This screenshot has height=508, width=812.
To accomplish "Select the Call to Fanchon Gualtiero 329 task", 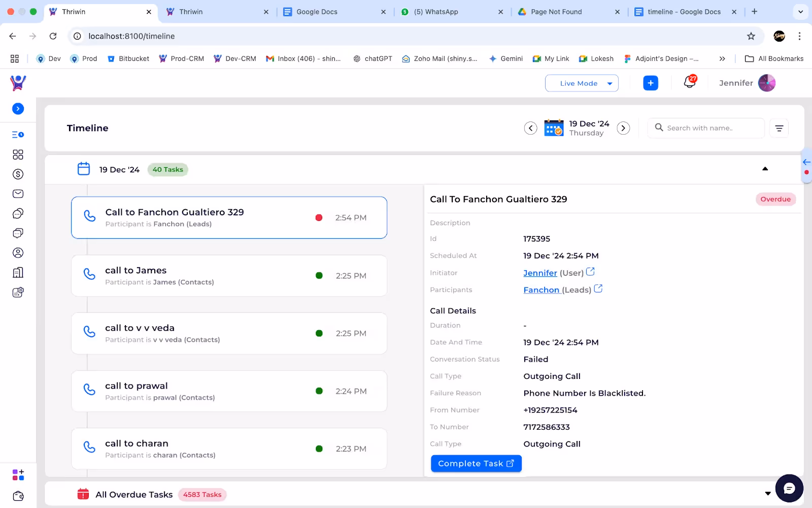I will click(x=229, y=217).
